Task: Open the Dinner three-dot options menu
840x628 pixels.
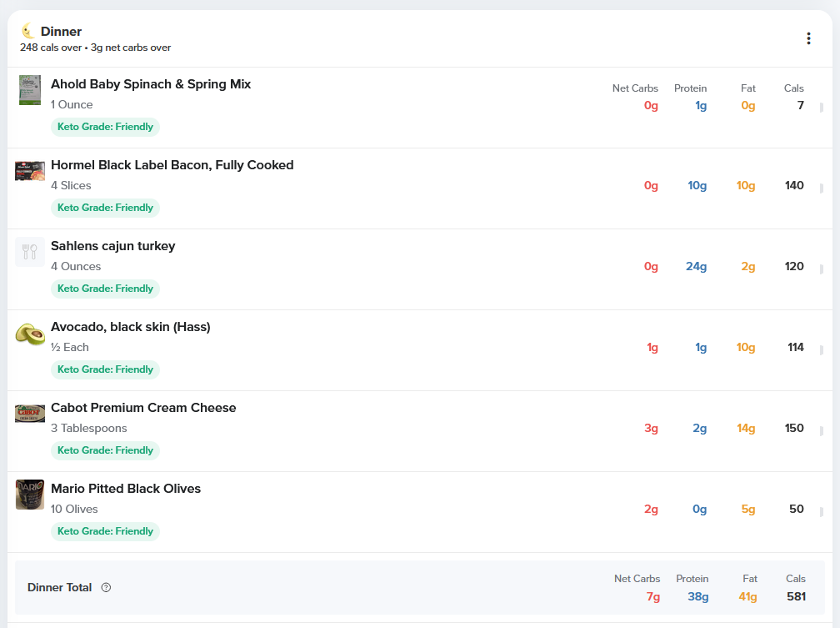Action: click(x=808, y=38)
